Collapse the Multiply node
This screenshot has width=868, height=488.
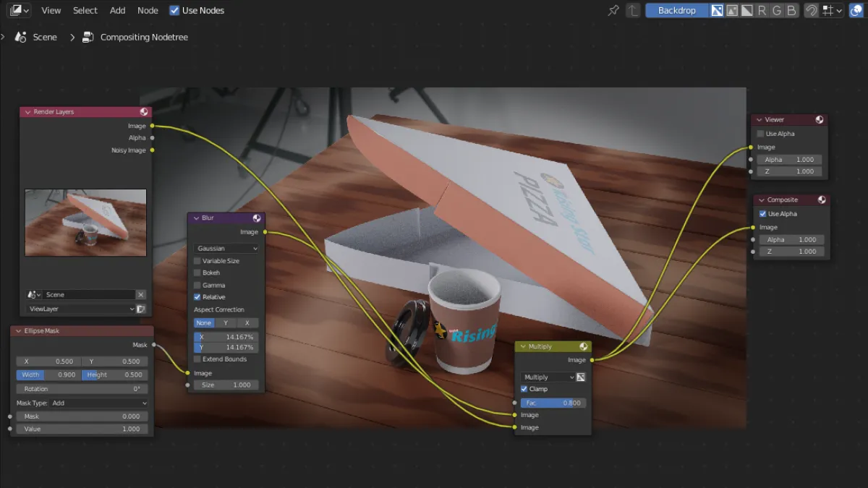[x=524, y=347]
